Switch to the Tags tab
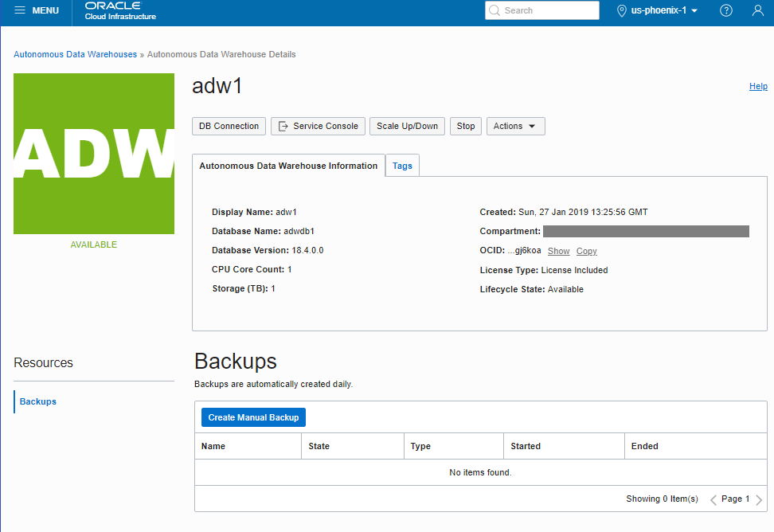Screen dimensions: 774x532 402,166
